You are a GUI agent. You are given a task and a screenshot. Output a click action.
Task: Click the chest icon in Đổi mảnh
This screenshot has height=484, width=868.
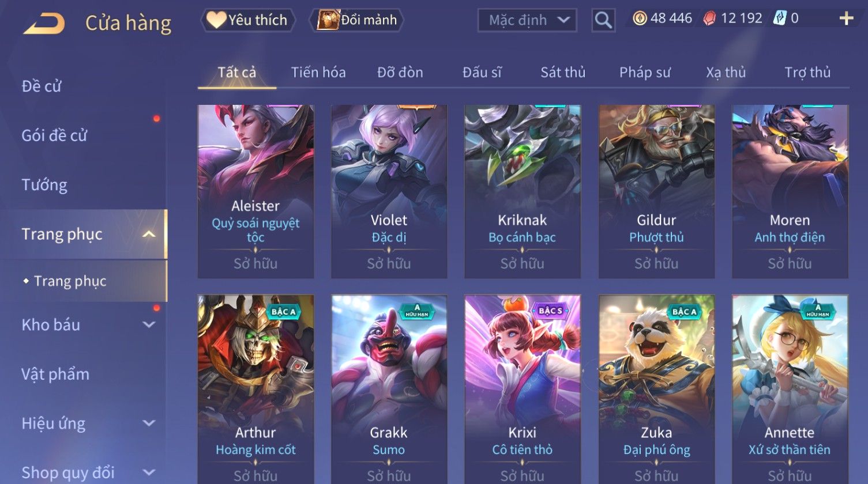(328, 20)
